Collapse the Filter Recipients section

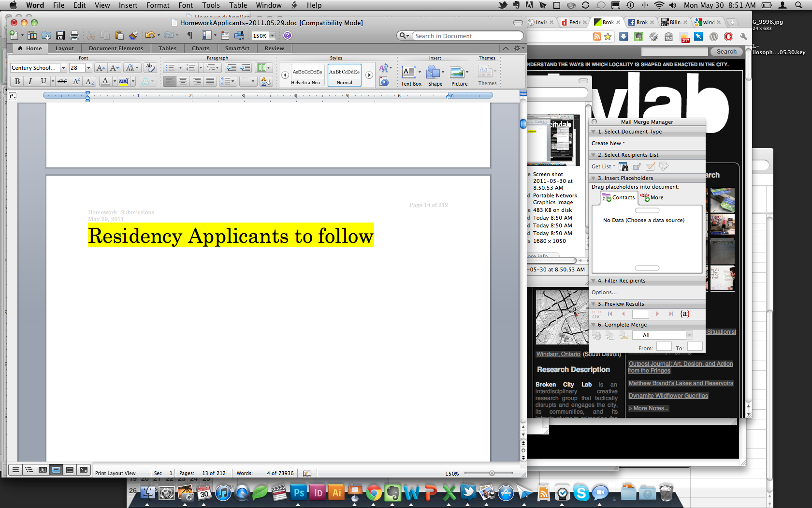[x=594, y=281]
